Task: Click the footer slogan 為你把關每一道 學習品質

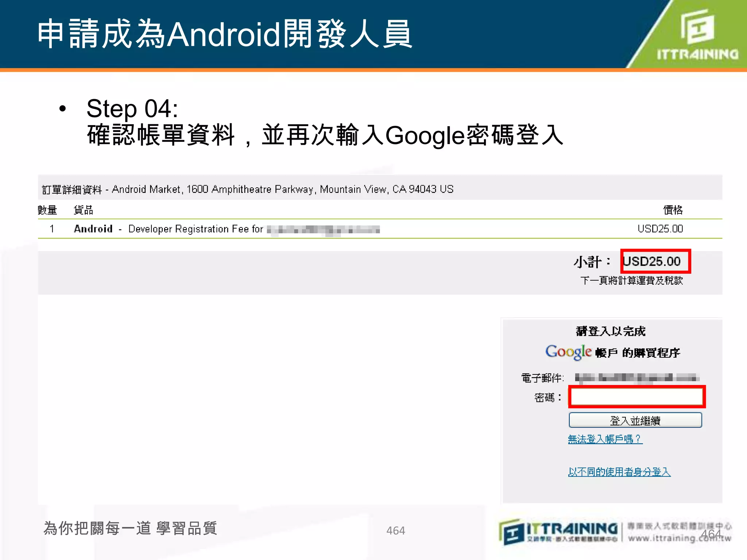Action: coord(131,528)
